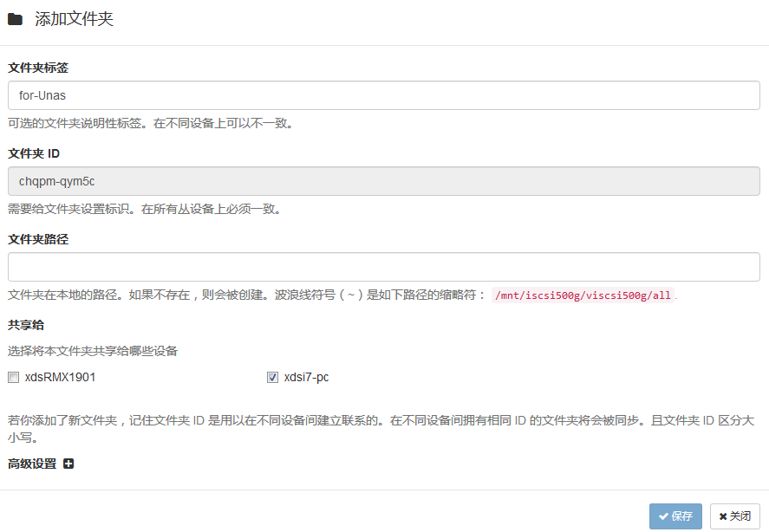
Task: Click the /mnt/iscsi500g/viscsi500g/all path text
Action: point(582,295)
